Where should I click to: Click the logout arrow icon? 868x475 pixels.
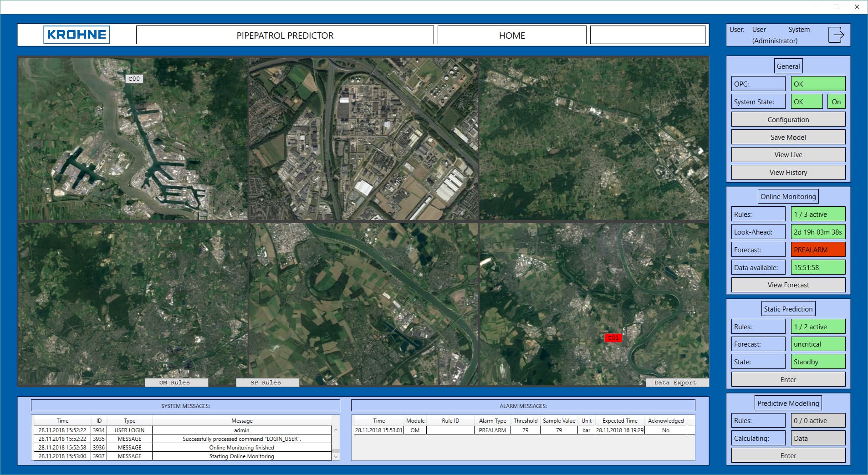point(836,35)
